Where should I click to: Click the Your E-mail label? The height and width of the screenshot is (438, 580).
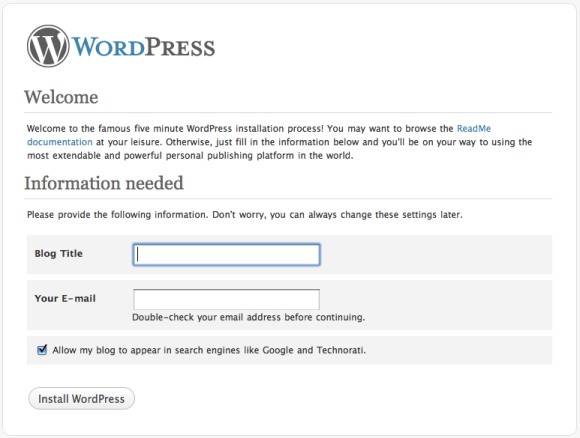tap(65, 299)
